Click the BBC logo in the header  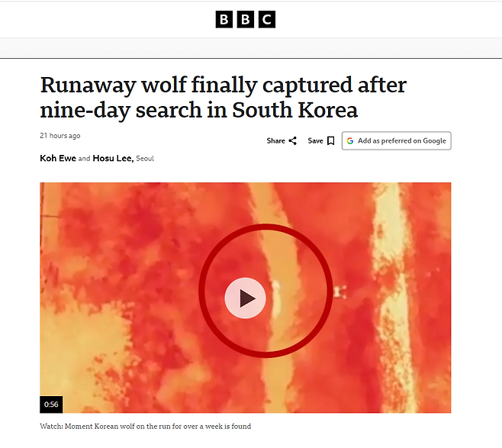tap(245, 20)
